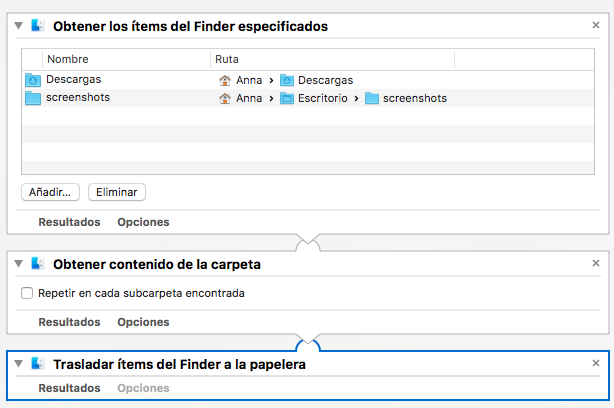Sort list by the Ruta column header
Viewport: 614px width, 408px height.
pos(330,60)
